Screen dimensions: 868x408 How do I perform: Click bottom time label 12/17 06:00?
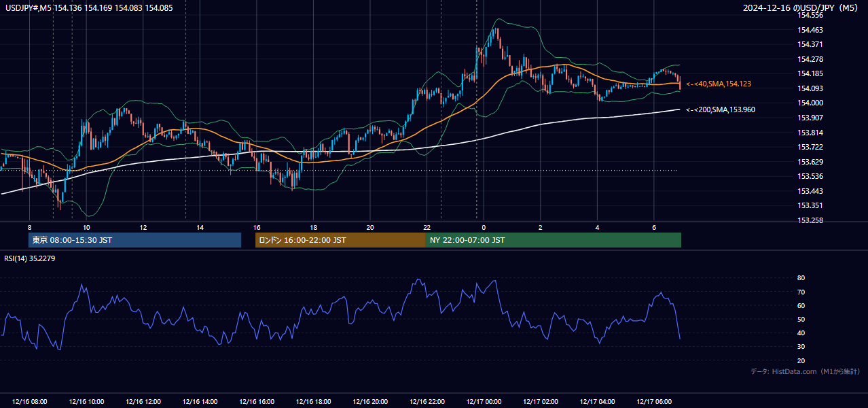tap(655, 402)
